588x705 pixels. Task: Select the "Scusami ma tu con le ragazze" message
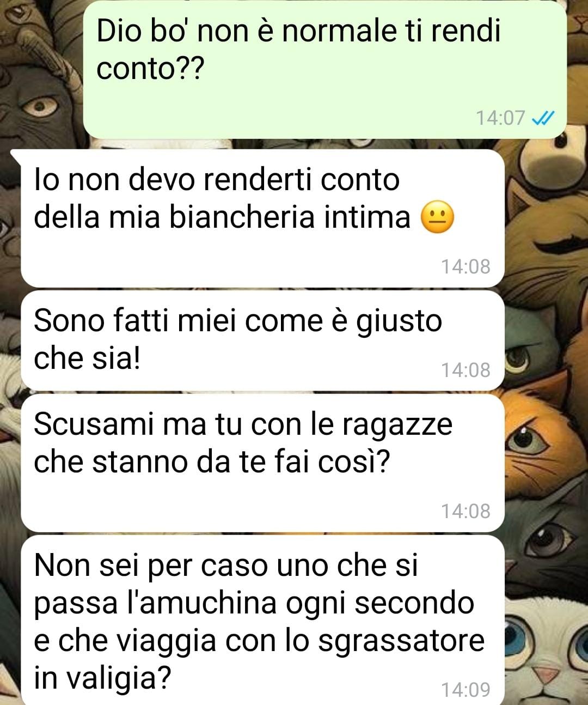pos(262,463)
